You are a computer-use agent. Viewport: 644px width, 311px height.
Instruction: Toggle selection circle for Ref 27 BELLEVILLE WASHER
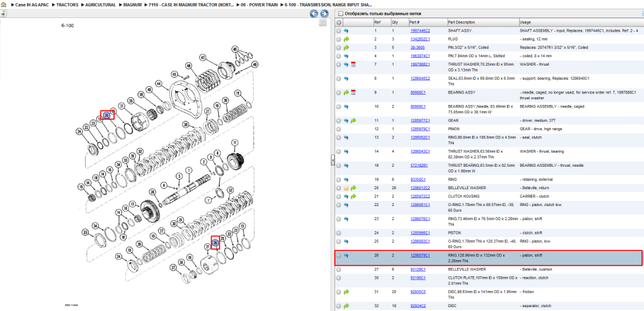pyautogui.click(x=339, y=270)
